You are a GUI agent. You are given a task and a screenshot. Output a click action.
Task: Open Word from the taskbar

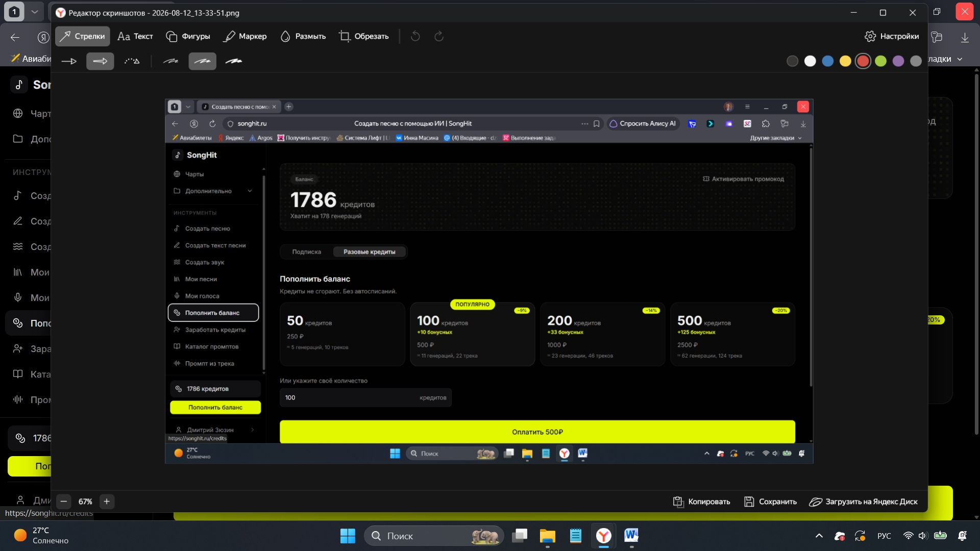pyautogui.click(x=631, y=536)
